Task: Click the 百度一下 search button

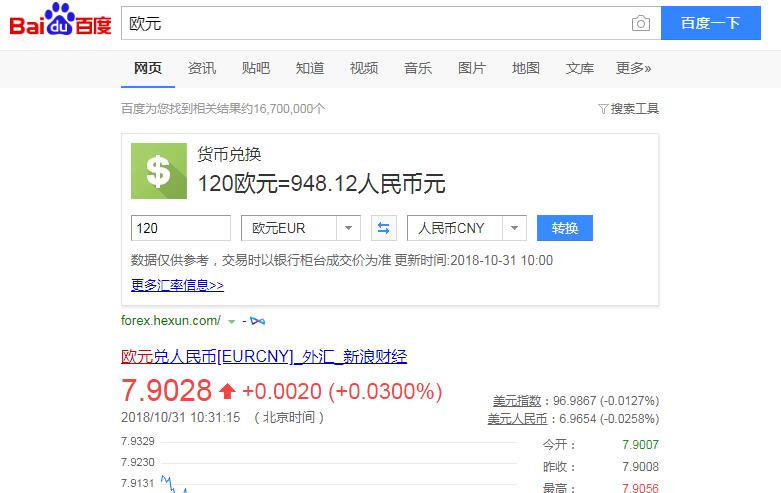Action: tap(711, 23)
